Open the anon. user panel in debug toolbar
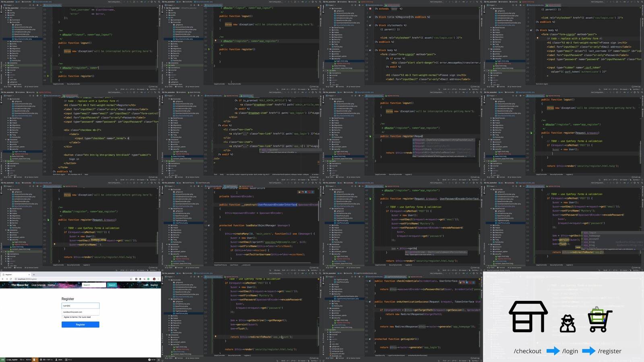The width and height of the screenshot is (644, 362). 60,360
